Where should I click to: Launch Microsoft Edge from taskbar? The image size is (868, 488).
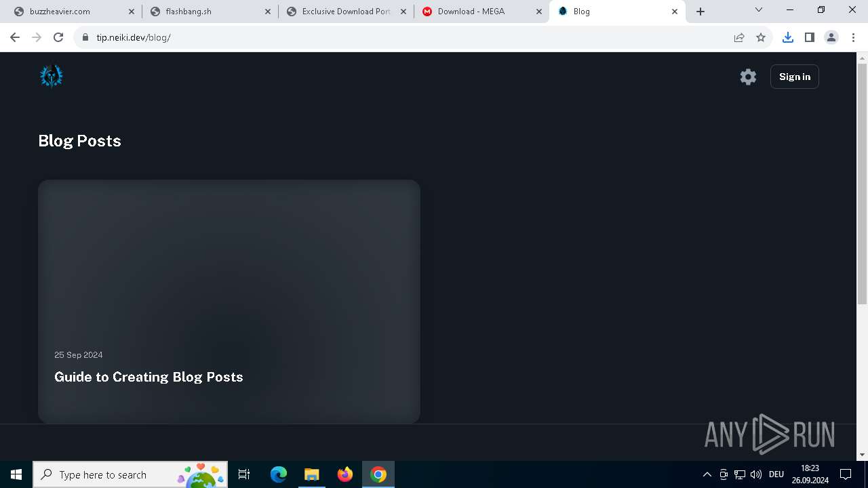279,474
